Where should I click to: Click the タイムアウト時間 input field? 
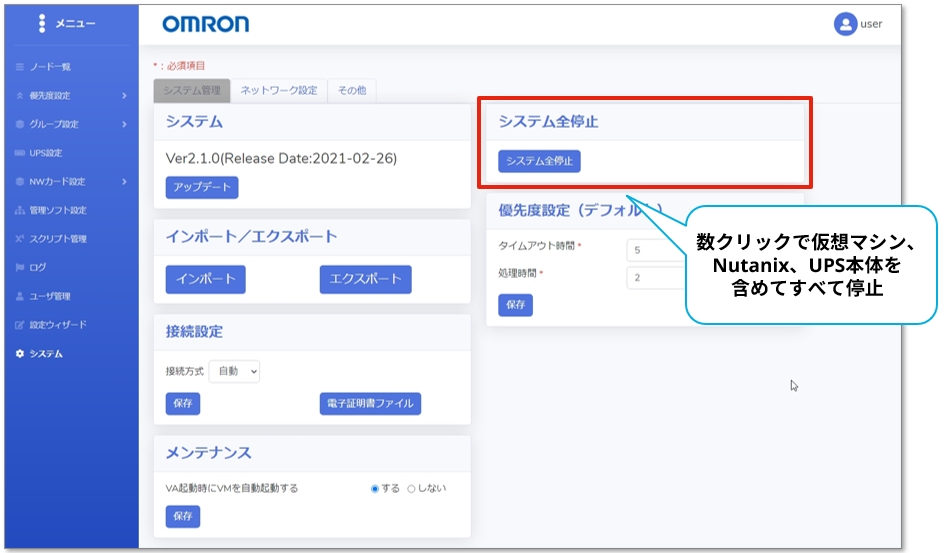656,250
